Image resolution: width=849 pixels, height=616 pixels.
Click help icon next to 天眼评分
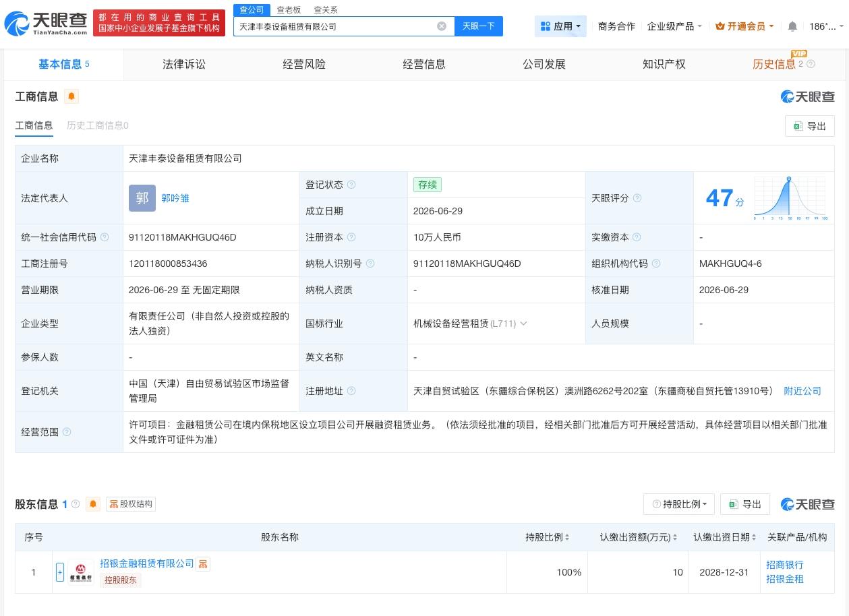click(x=637, y=198)
